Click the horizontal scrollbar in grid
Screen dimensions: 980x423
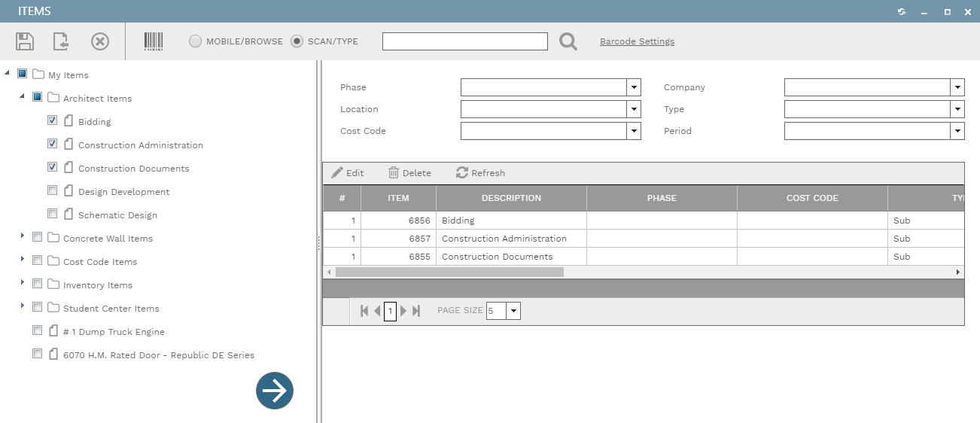[x=449, y=272]
